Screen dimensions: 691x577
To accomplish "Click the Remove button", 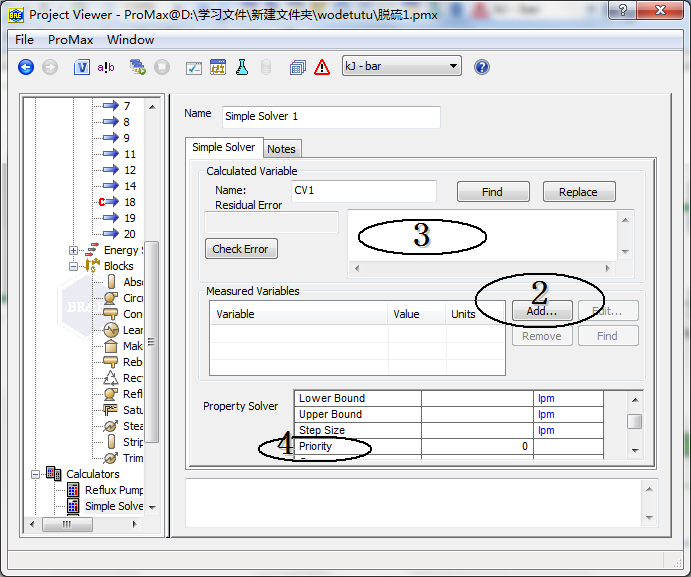I will 542,336.
